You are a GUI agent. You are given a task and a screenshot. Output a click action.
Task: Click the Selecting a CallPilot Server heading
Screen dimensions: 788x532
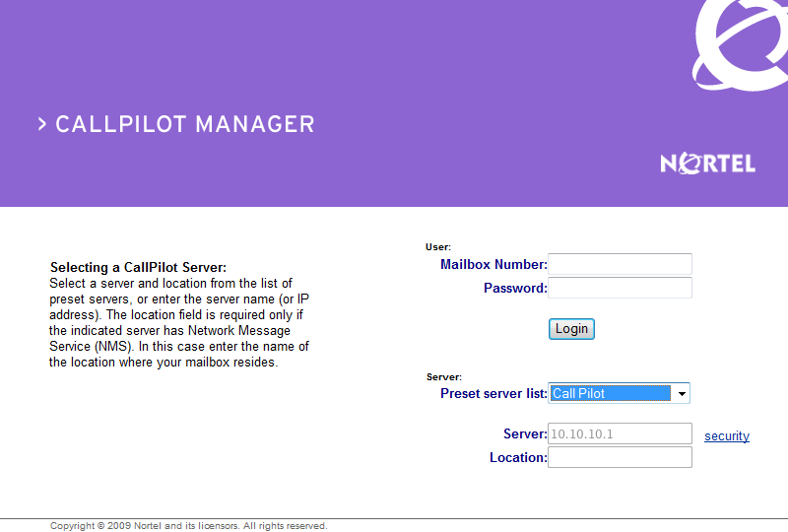coord(138,268)
